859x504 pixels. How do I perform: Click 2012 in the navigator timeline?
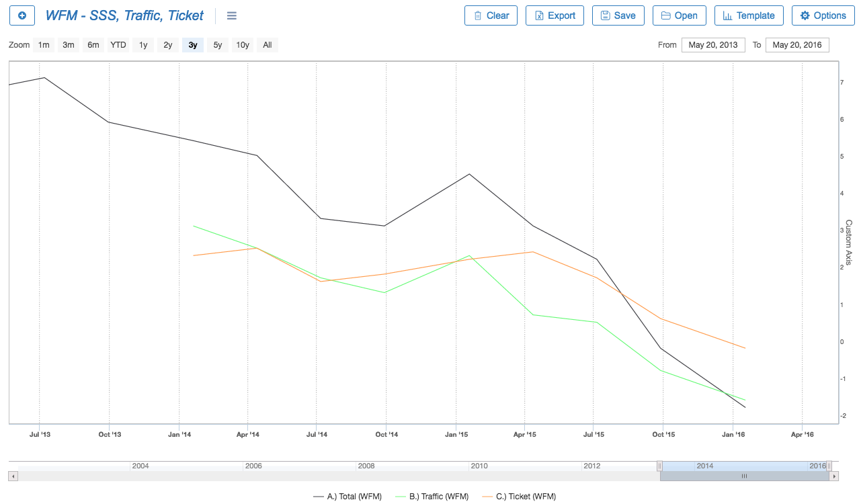click(x=592, y=466)
